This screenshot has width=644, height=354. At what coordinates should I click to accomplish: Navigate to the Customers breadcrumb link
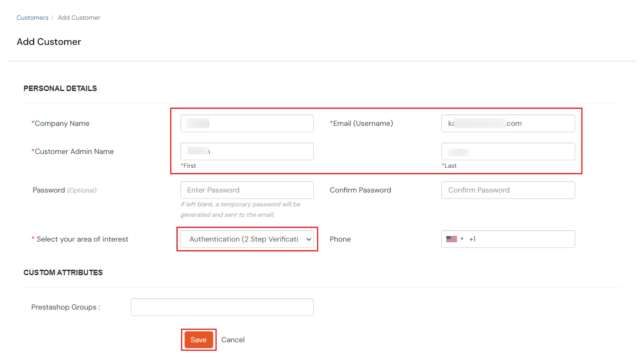(x=32, y=17)
